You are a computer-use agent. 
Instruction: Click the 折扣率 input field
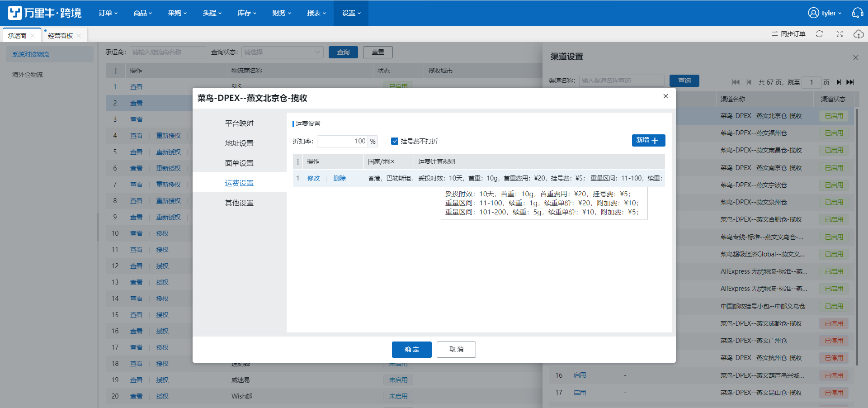(x=342, y=141)
